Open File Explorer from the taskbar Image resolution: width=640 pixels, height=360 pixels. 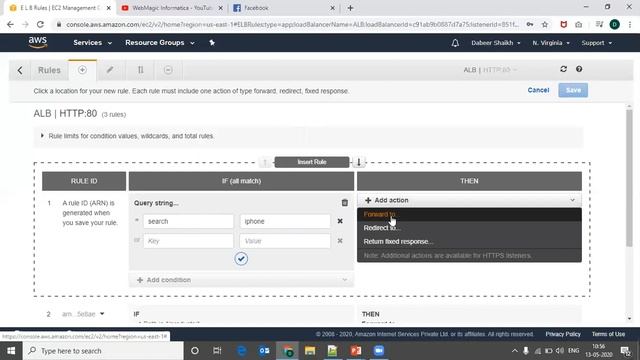tap(310, 351)
